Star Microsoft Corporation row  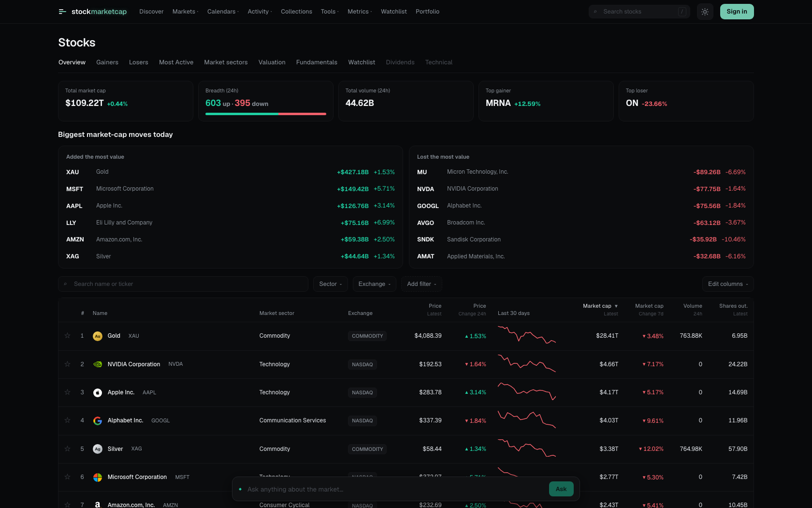[x=68, y=477]
